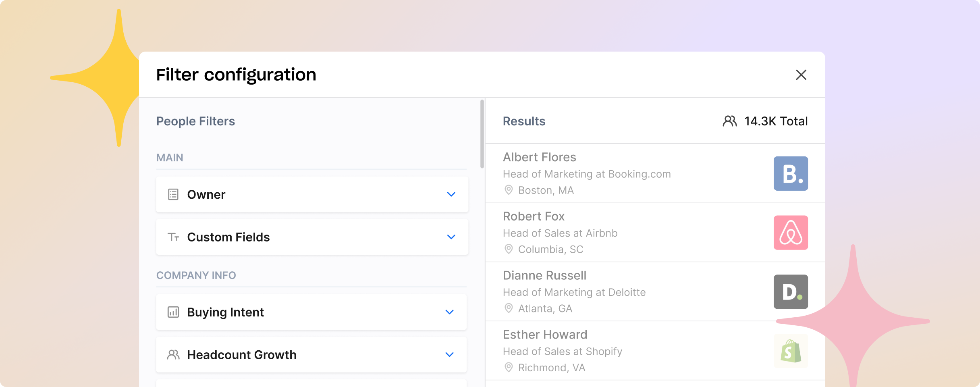The height and width of the screenshot is (387, 980).
Task: Click the Shopify logo beside Esther Howard
Action: click(x=791, y=351)
